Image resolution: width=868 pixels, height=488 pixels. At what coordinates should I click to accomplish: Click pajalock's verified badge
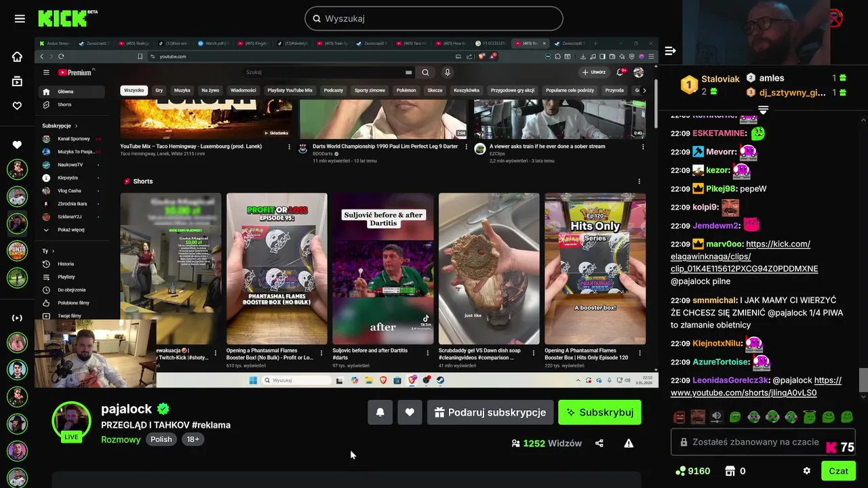tap(163, 409)
